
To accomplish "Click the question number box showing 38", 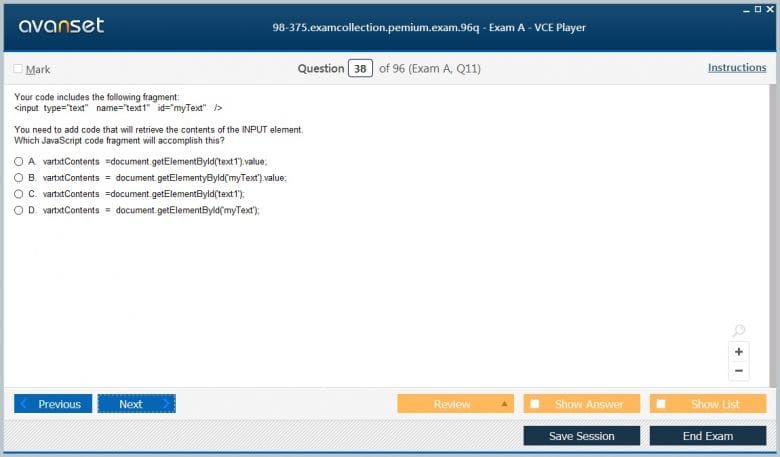I will (x=360, y=69).
